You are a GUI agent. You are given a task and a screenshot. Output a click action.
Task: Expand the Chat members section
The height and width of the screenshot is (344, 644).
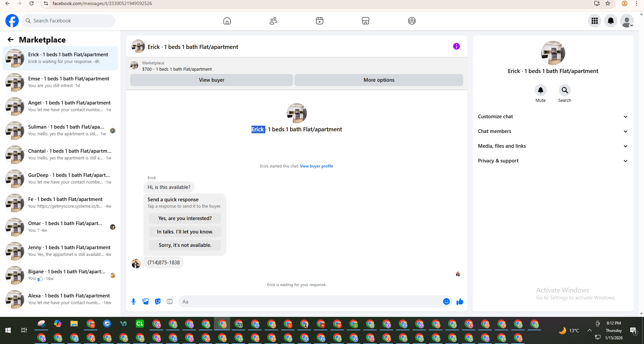(553, 131)
